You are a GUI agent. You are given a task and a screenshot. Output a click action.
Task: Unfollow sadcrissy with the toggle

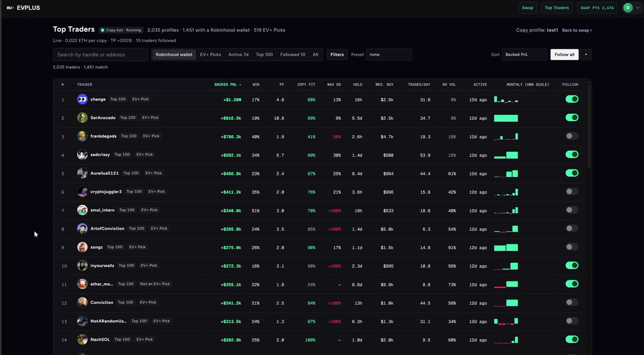click(x=572, y=154)
